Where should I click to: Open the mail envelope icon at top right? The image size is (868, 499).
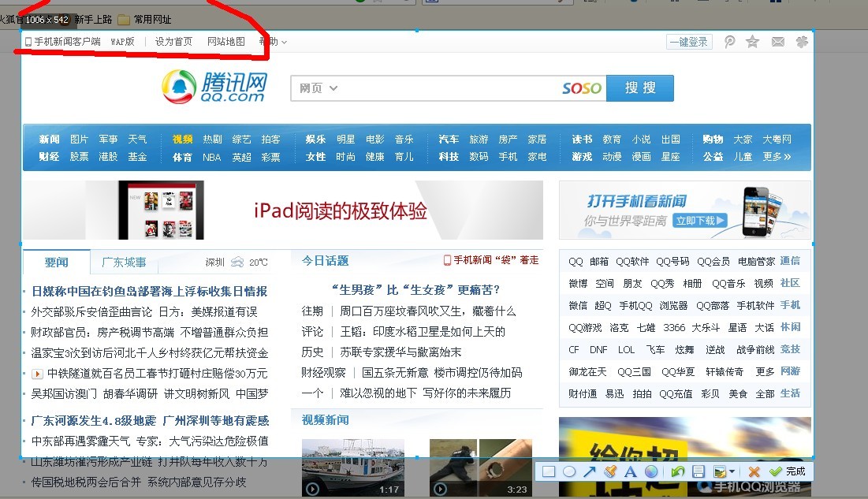(x=778, y=41)
